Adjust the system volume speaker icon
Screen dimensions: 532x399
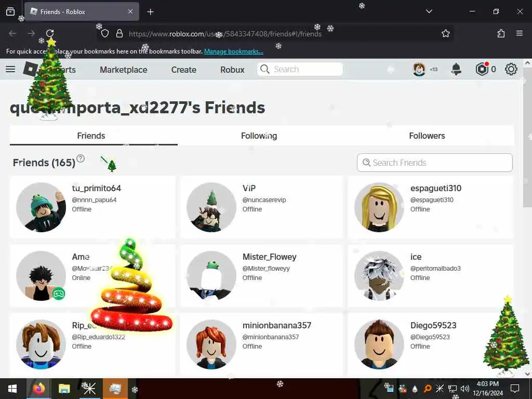pyautogui.click(x=465, y=389)
